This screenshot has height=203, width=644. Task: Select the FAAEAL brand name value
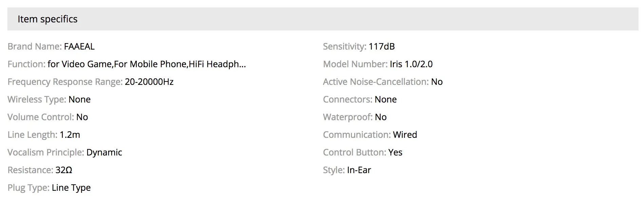(79, 47)
